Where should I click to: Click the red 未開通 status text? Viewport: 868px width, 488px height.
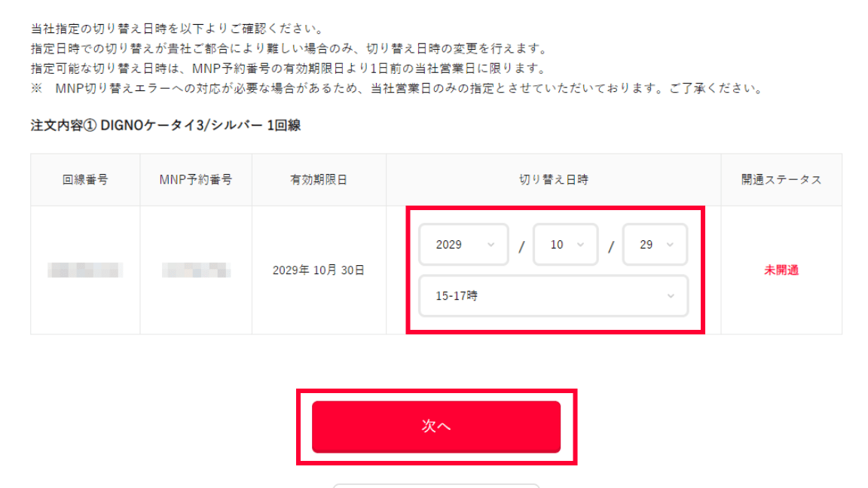tap(781, 270)
